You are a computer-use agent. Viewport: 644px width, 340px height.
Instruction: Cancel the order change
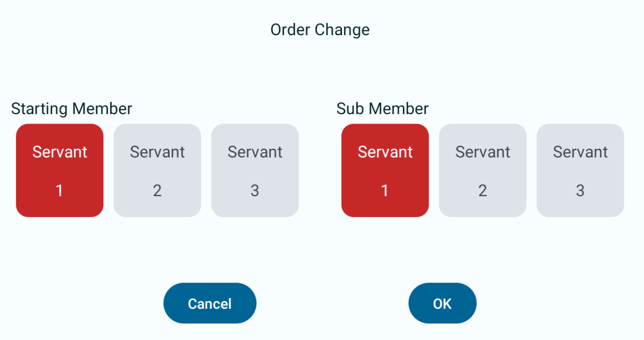pos(209,303)
